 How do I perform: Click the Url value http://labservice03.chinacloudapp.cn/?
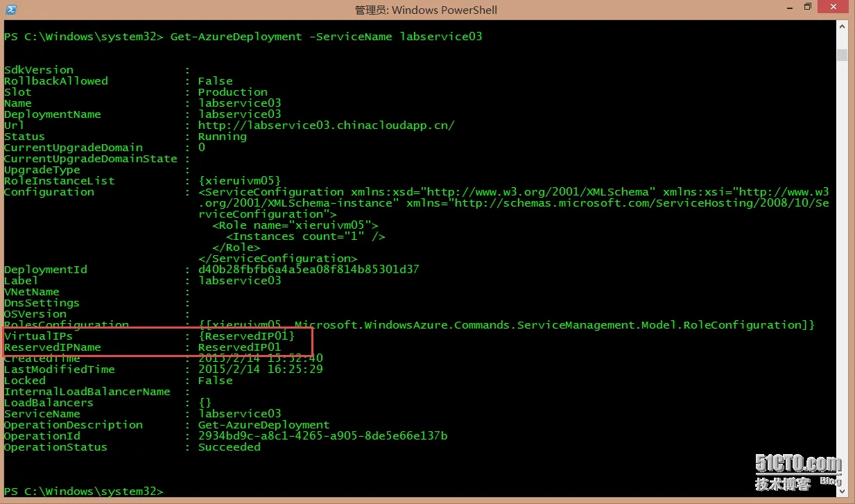click(x=326, y=125)
